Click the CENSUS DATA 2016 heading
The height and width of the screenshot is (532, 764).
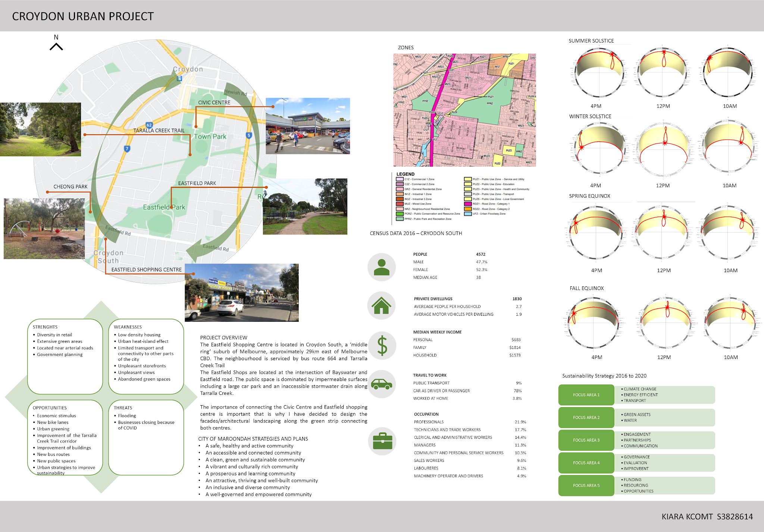pyautogui.click(x=416, y=233)
